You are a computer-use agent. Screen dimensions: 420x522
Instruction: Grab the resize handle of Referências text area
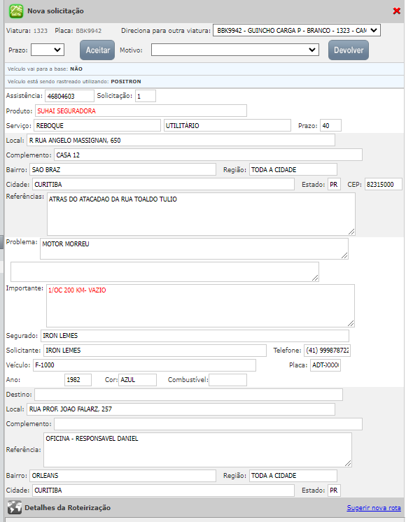(351, 231)
